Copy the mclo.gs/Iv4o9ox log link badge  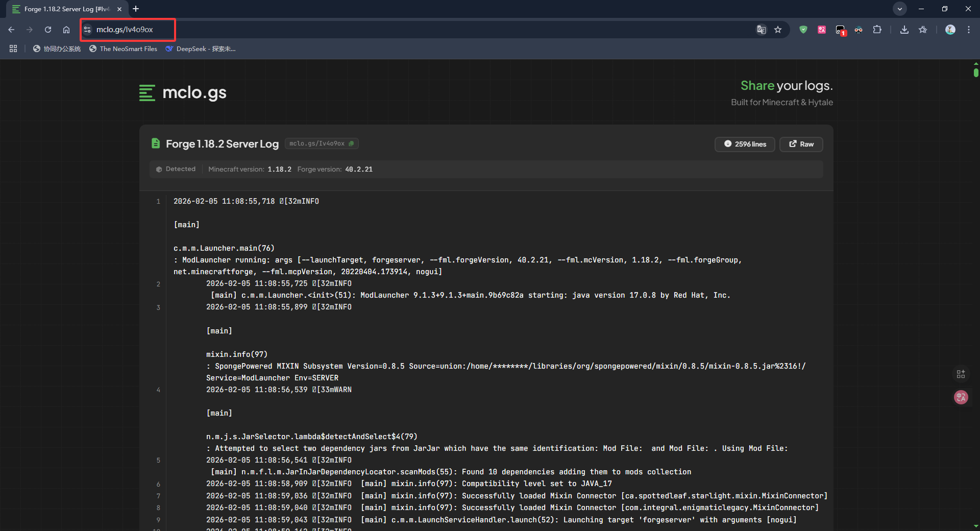tap(321, 143)
